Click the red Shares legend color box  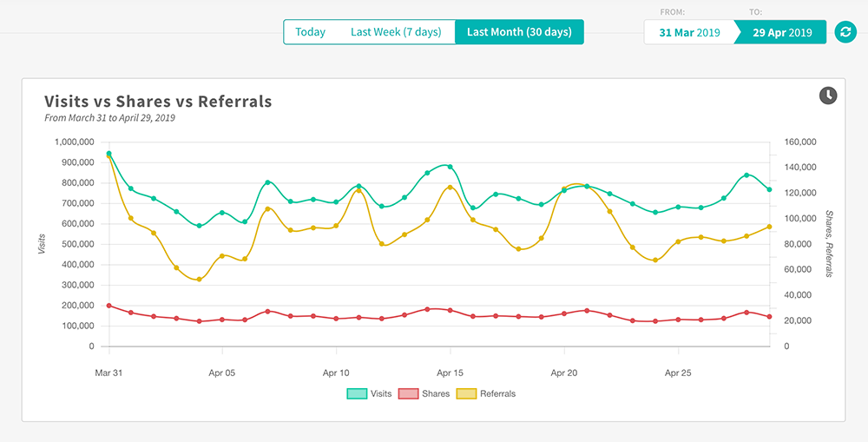[408, 393]
